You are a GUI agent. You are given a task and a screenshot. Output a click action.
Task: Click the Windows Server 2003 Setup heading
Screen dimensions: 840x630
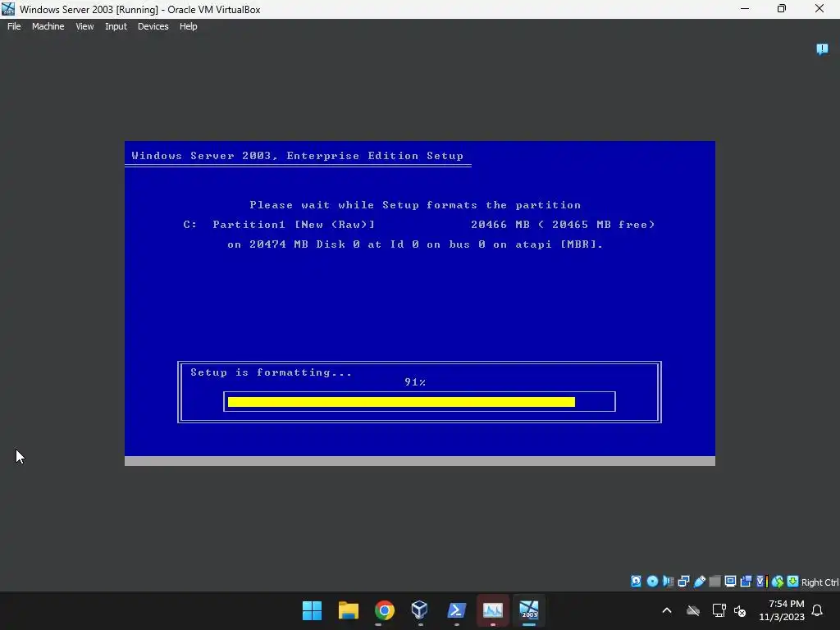tap(297, 156)
